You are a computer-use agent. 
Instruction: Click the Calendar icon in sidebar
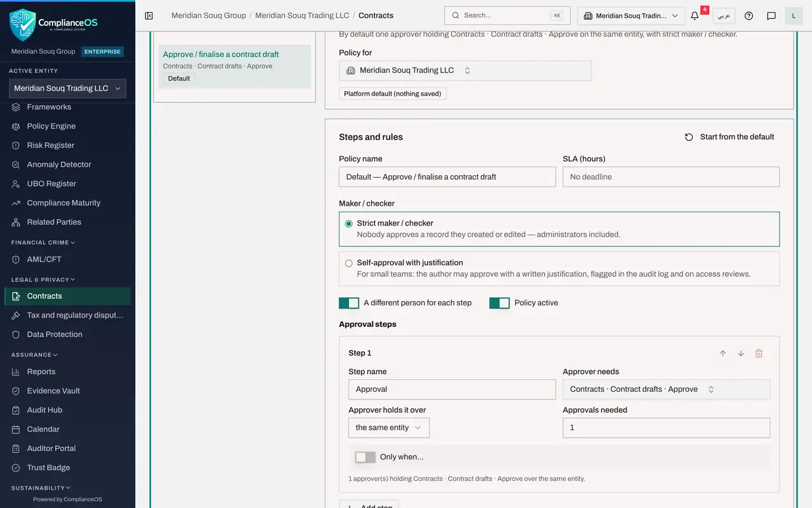click(x=16, y=429)
